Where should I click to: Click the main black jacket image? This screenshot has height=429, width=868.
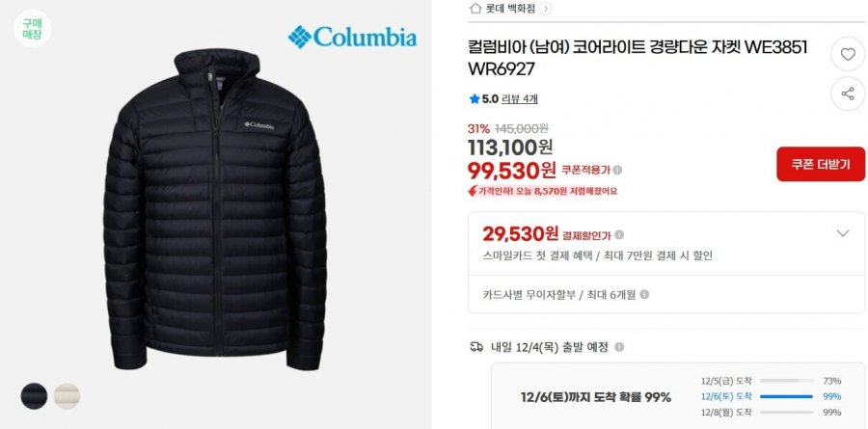(x=215, y=209)
